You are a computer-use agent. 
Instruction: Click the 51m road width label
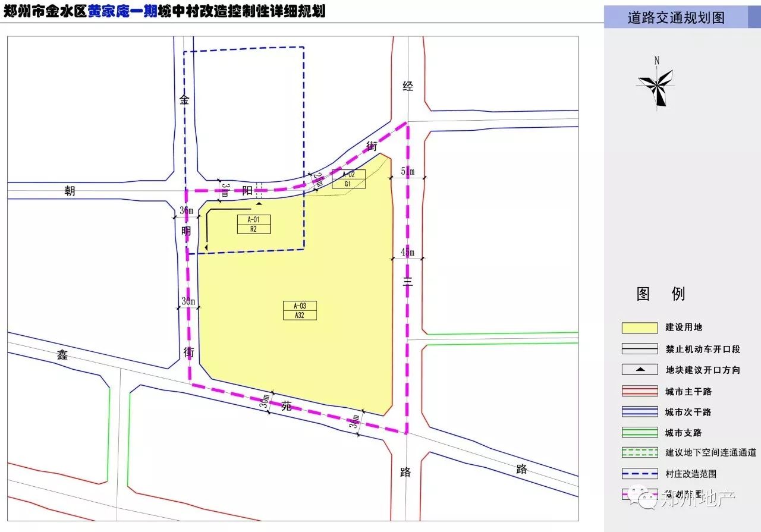point(408,172)
